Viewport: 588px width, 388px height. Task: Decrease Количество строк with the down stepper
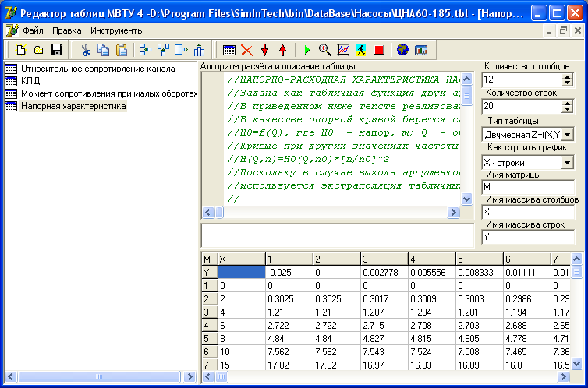coord(568,109)
